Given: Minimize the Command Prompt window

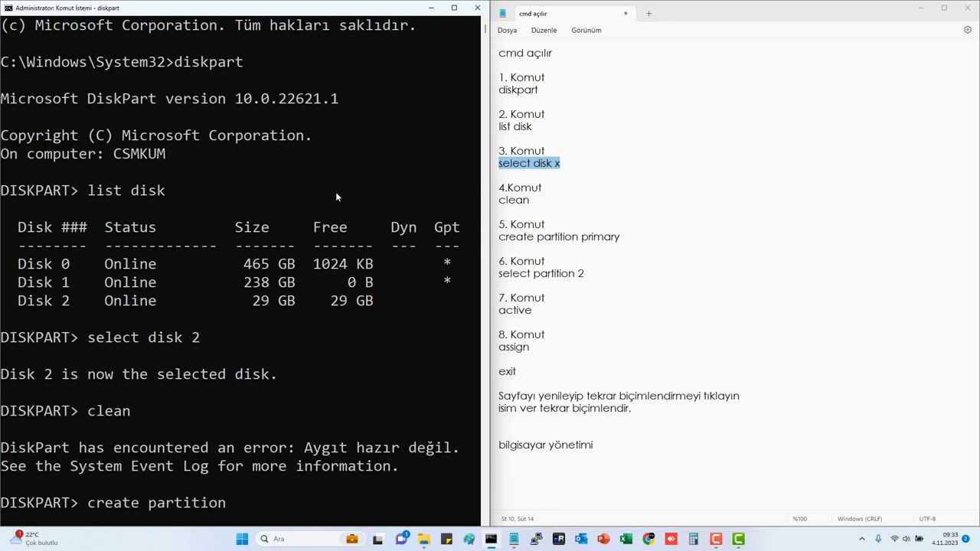Looking at the screenshot, I should click(x=431, y=8).
